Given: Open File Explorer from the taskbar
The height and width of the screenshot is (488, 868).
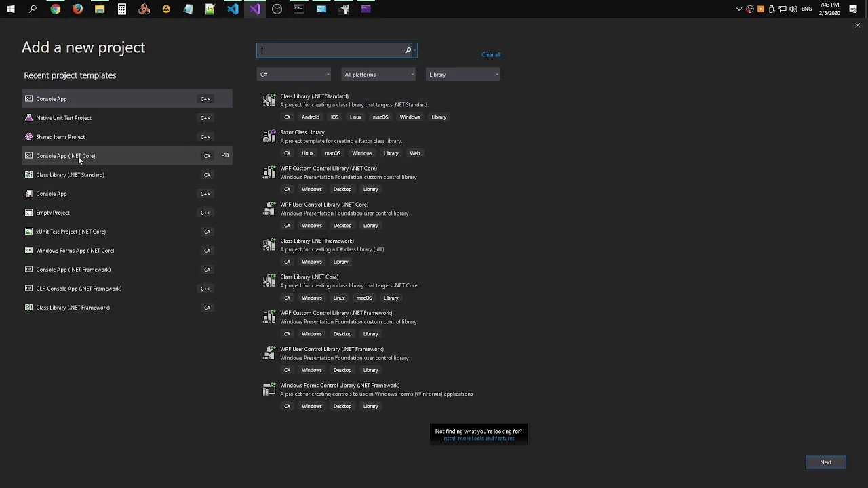Looking at the screenshot, I should (x=100, y=9).
